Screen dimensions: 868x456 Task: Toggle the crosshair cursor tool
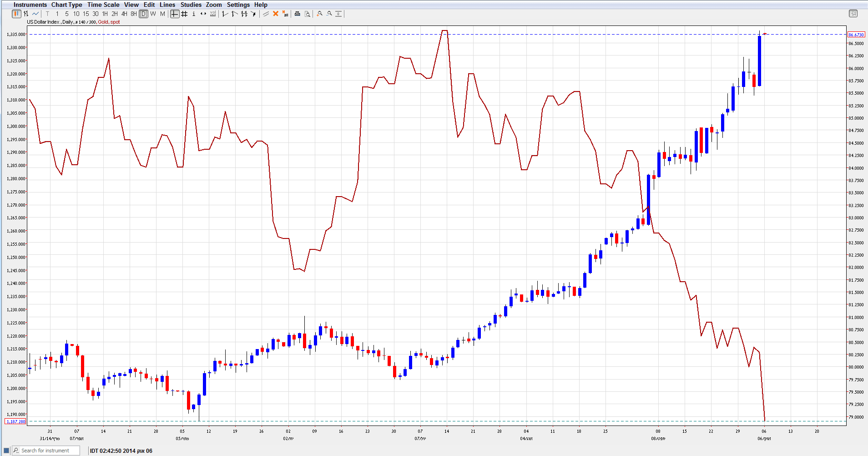coord(175,14)
